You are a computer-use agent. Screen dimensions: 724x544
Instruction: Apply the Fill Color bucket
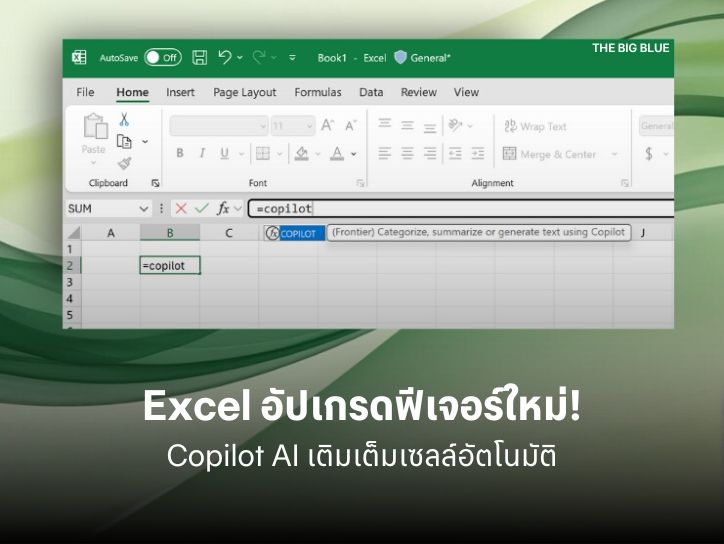tap(302, 153)
